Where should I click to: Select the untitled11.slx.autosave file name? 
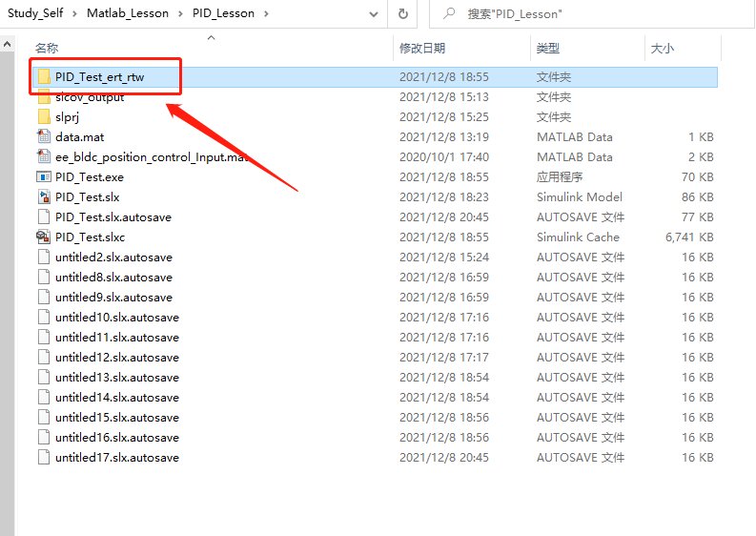(x=117, y=338)
